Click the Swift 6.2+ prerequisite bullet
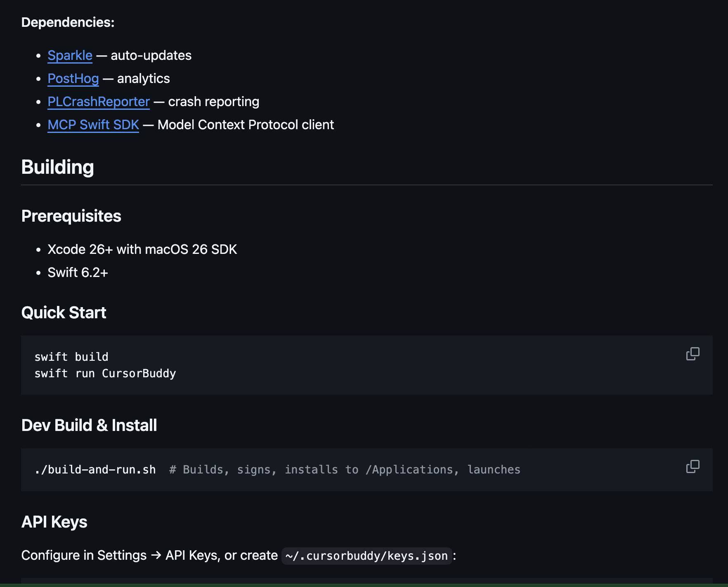The height and width of the screenshot is (587, 728). pyautogui.click(x=78, y=272)
